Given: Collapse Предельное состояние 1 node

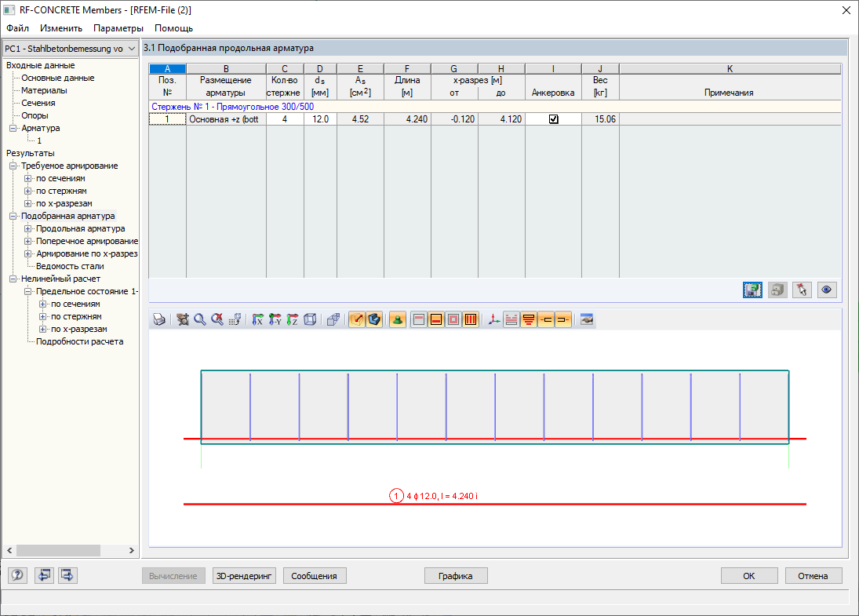Looking at the screenshot, I should (x=28, y=292).
